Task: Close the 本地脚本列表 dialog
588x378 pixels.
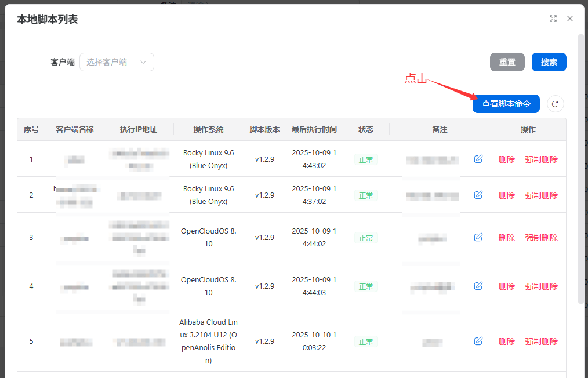Action: coord(570,19)
